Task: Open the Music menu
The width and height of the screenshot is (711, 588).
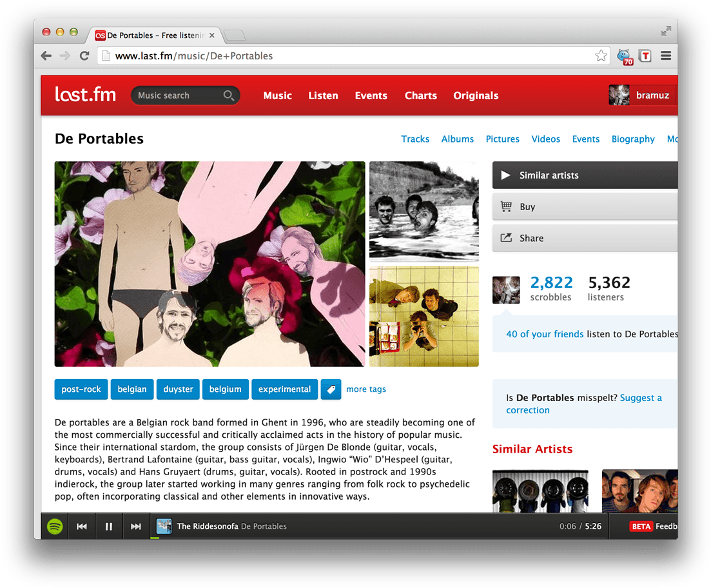Action: [278, 95]
